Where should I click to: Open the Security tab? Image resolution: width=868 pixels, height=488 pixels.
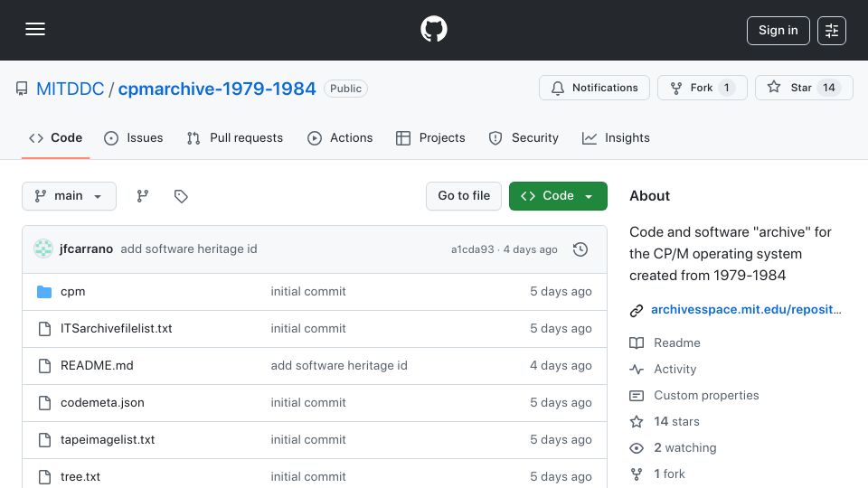point(524,137)
